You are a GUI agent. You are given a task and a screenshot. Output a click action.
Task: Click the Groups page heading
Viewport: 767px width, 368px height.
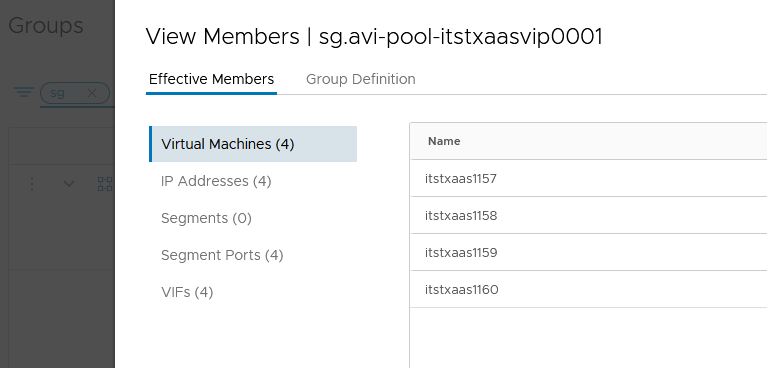tap(46, 25)
